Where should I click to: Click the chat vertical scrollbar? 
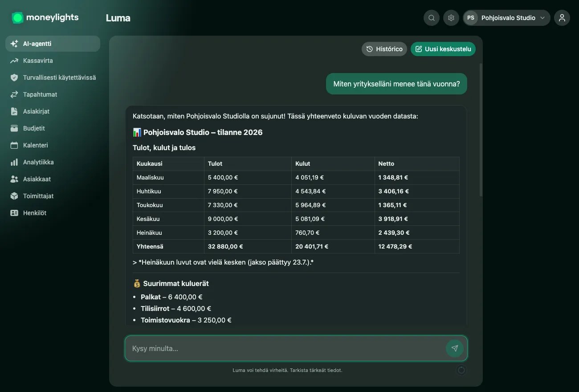(x=481, y=129)
